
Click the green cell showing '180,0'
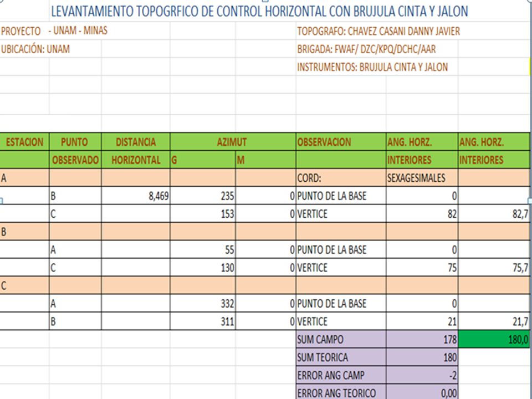pos(494,339)
